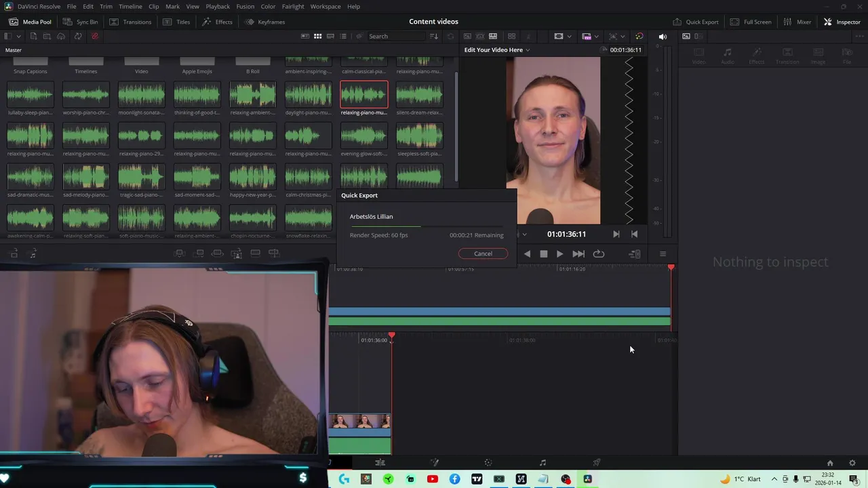Image resolution: width=868 pixels, height=488 pixels.
Task: Open the timeline options hamburger menu
Action: [663, 253]
